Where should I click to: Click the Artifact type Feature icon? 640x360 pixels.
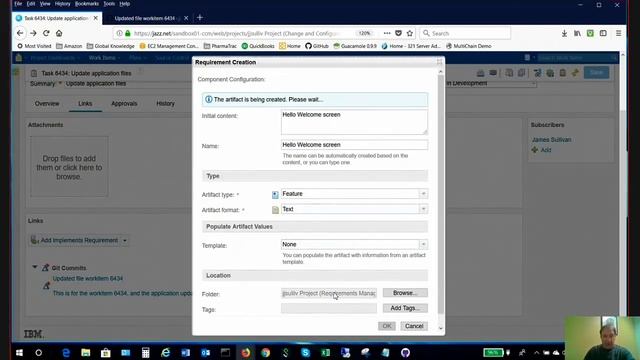[x=275, y=195]
